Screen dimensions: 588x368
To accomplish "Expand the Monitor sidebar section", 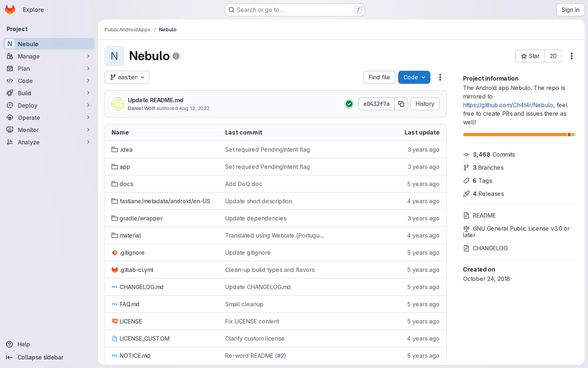I will (x=49, y=130).
